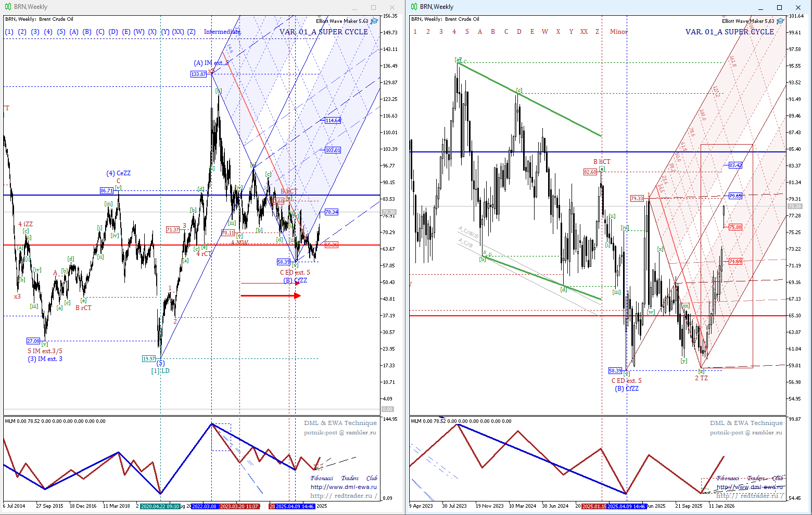Image resolution: width=812 pixels, height=515 pixels.
Task: Click the blue 133.07 price label in left chart
Action: point(198,74)
